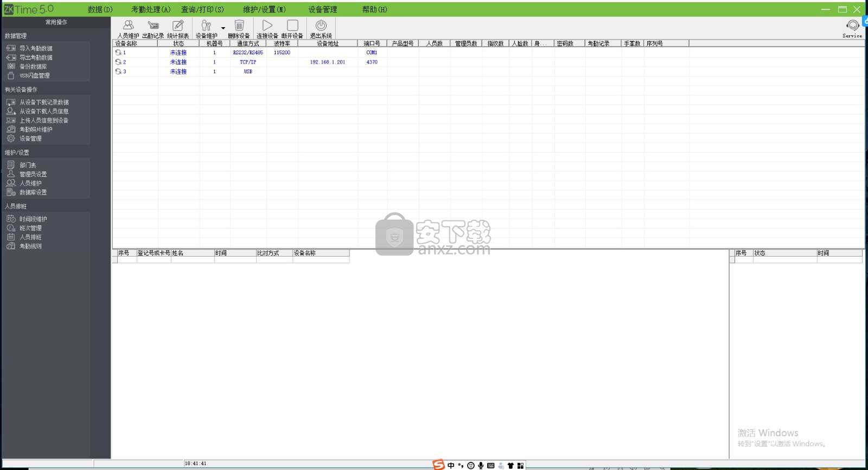
Task: Open the 设备管理 menu in menu bar
Action: click(323, 9)
